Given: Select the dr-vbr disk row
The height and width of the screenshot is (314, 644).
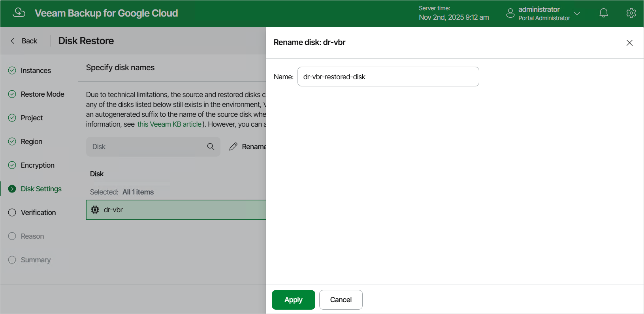Looking at the screenshot, I should point(176,210).
